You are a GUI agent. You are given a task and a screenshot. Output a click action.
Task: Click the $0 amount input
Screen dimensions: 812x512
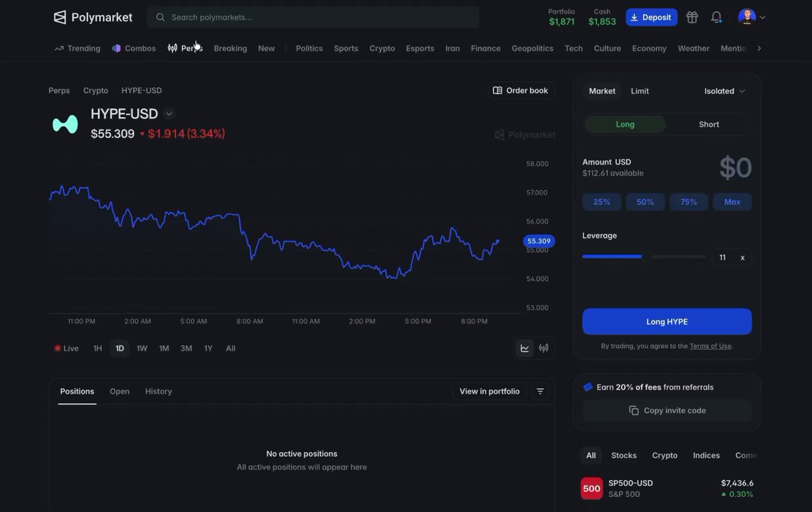[x=735, y=167]
